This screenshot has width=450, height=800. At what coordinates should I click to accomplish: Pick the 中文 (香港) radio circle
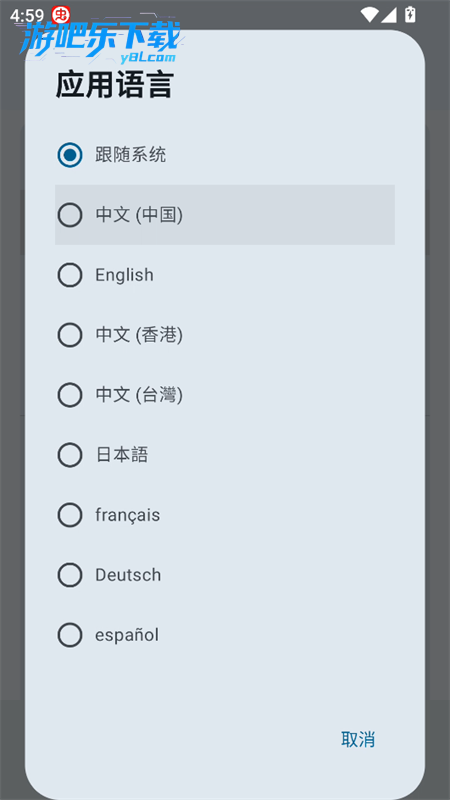click(x=69, y=335)
